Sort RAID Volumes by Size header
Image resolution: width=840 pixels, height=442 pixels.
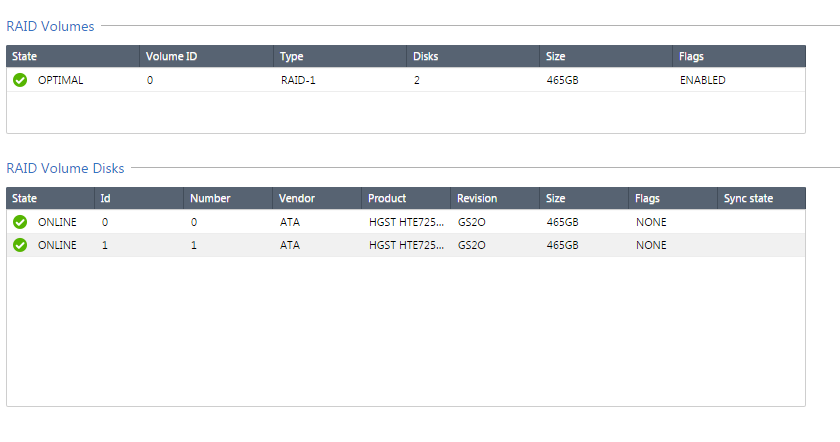coord(606,56)
